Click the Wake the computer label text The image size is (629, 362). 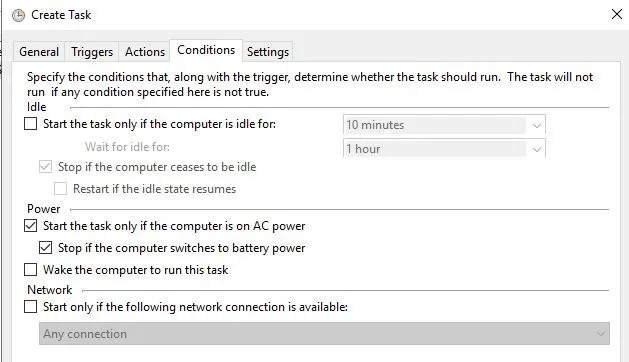[136, 270]
